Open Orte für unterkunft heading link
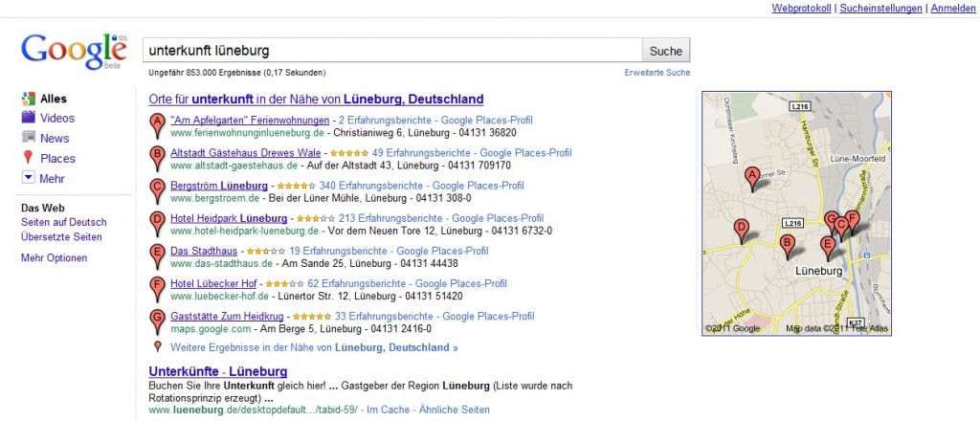Viewport: 980px width, 421px height. 316,100
